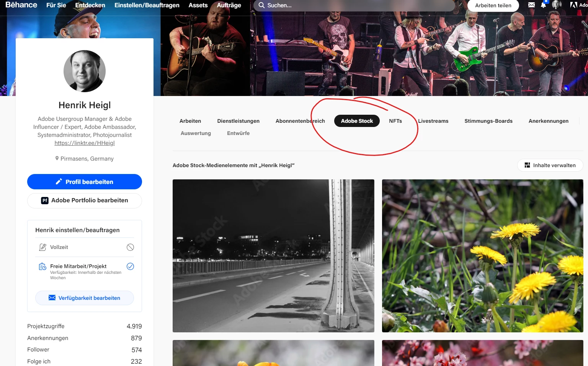The height and width of the screenshot is (366, 588).
Task: Click the Inhalte verwalten button
Action: click(550, 165)
